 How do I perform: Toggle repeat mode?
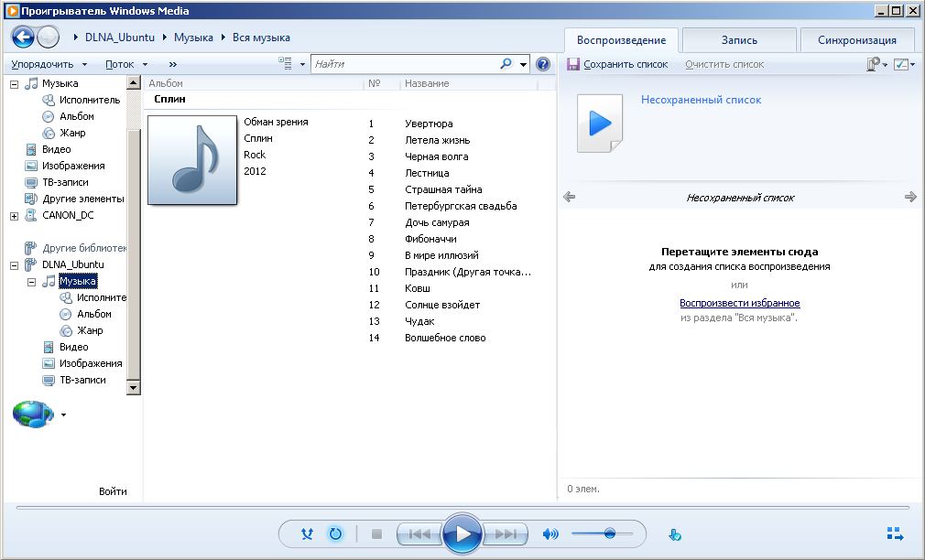tap(335, 533)
